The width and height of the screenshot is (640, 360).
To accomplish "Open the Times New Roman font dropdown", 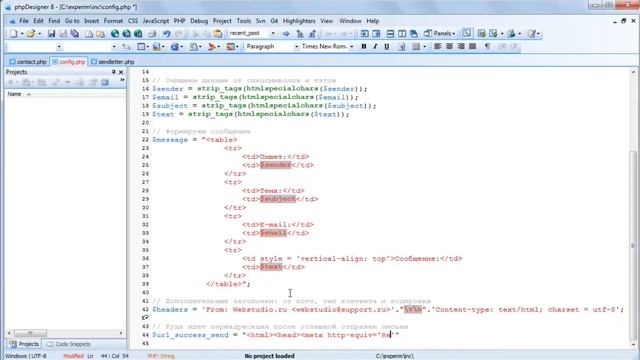I will click(x=351, y=47).
